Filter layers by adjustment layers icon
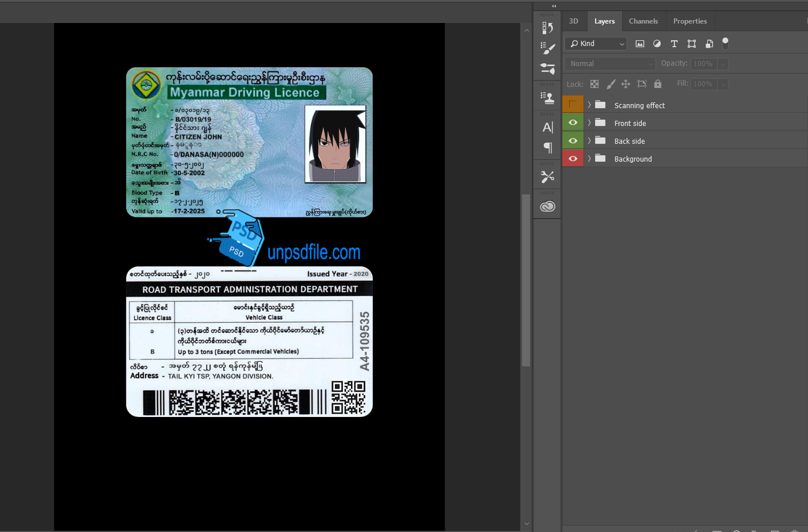 (657, 44)
